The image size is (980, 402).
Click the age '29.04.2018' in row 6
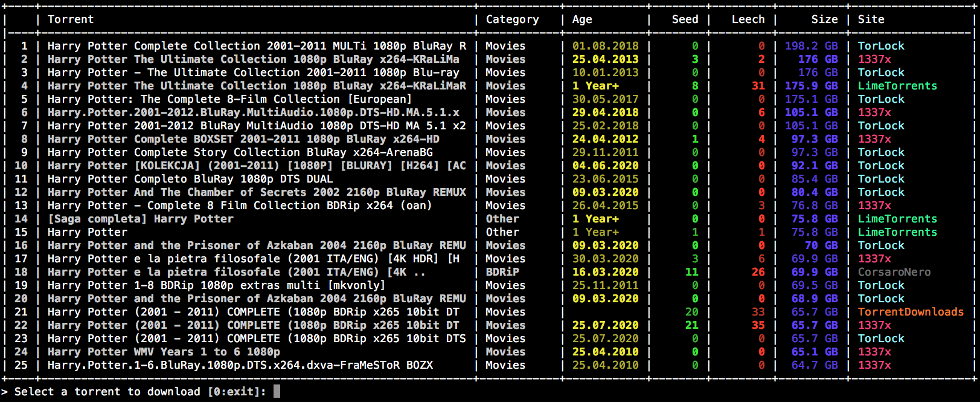(605, 112)
